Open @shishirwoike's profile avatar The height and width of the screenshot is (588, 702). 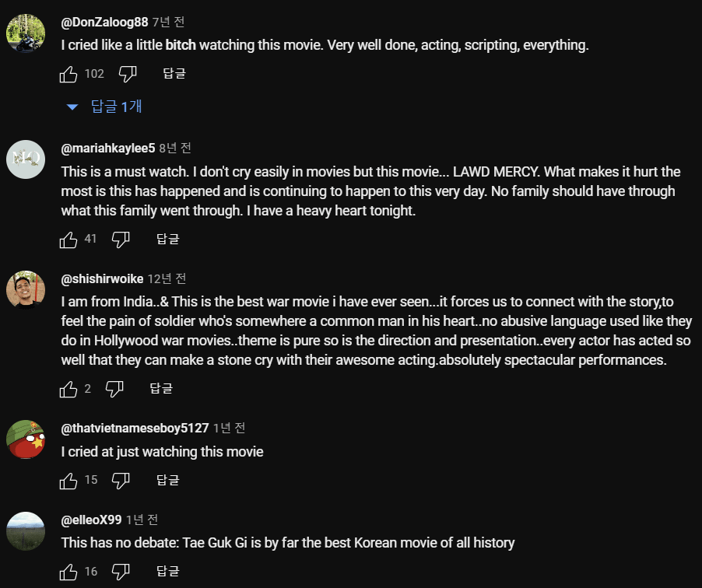click(26, 290)
